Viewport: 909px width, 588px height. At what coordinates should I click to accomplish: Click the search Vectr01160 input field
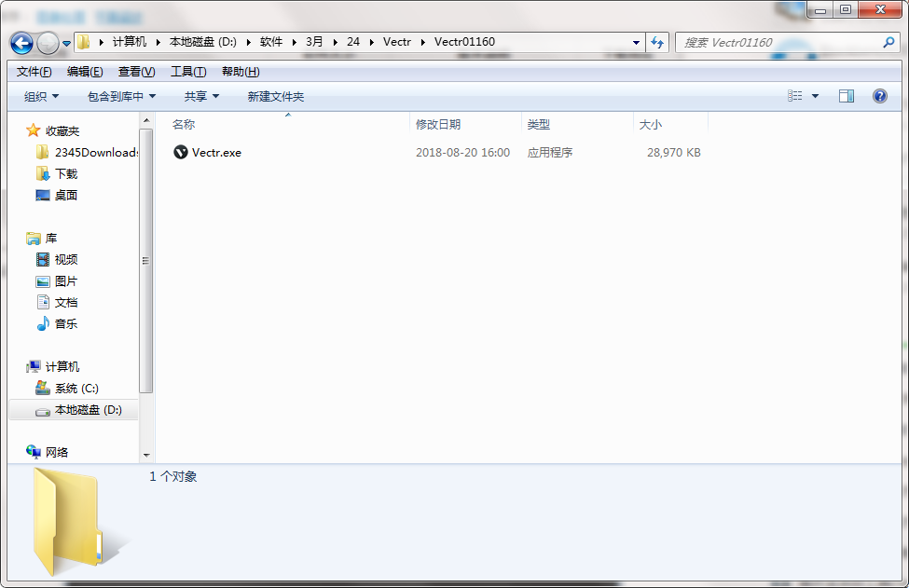coord(778,43)
